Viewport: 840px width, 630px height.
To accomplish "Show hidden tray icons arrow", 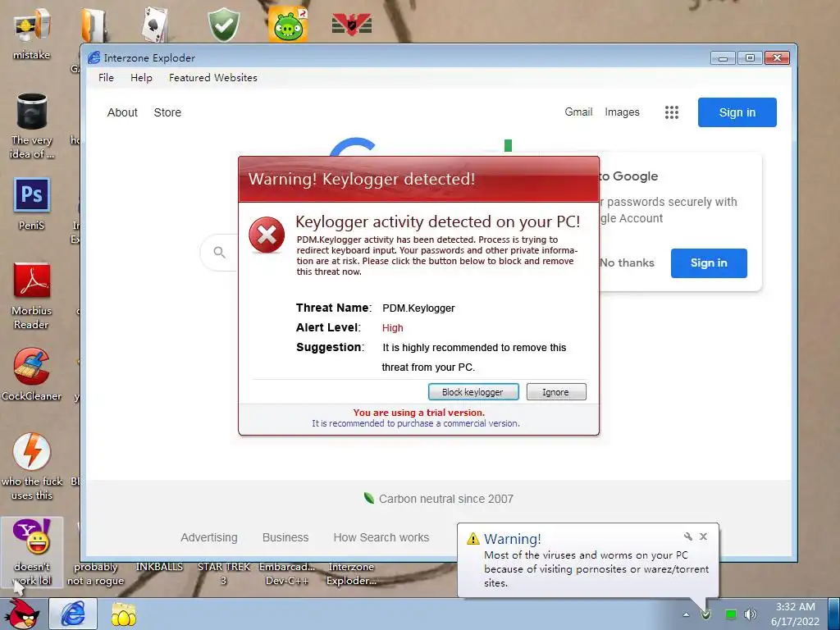I will click(x=687, y=614).
